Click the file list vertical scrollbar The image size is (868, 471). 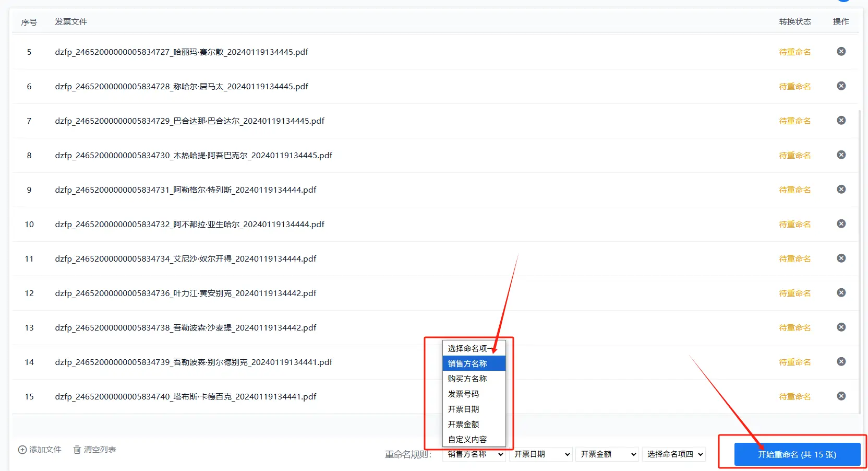(860, 261)
